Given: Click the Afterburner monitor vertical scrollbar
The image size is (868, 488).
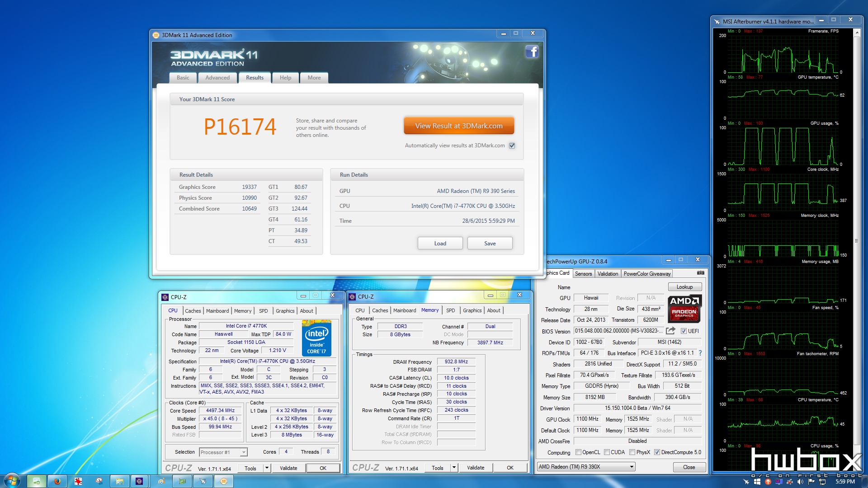Looking at the screenshot, I should pos(856,241).
